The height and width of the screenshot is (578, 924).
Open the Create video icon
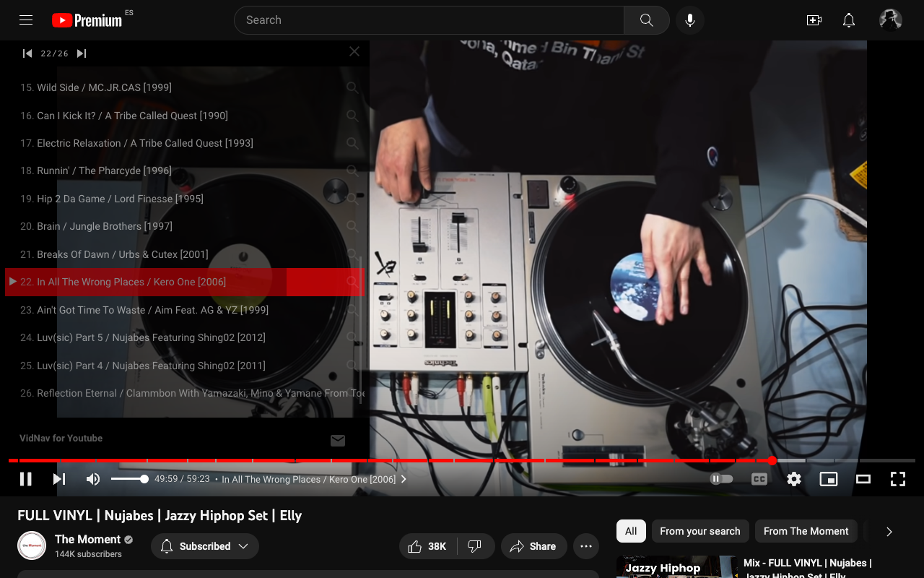click(x=814, y=20)
